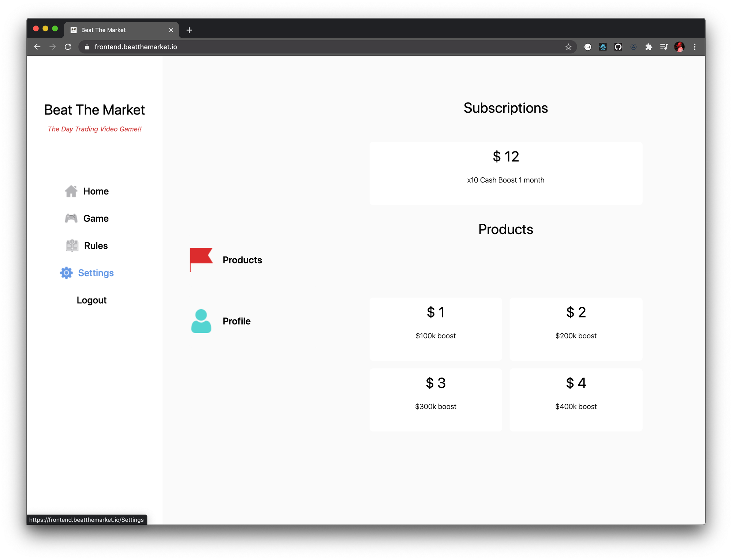
Task: Open React Developer Tools extension
Action: click(x=603, y=47)
